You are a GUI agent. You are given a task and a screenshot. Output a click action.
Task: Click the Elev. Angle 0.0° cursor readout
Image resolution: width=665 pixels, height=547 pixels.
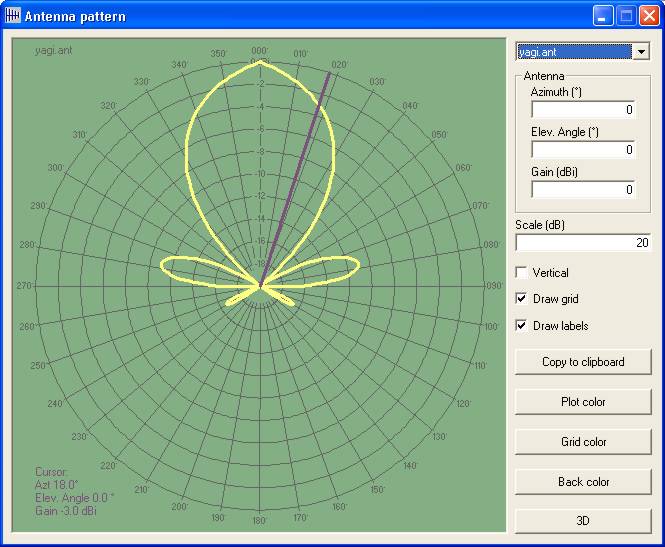[75, 498]
